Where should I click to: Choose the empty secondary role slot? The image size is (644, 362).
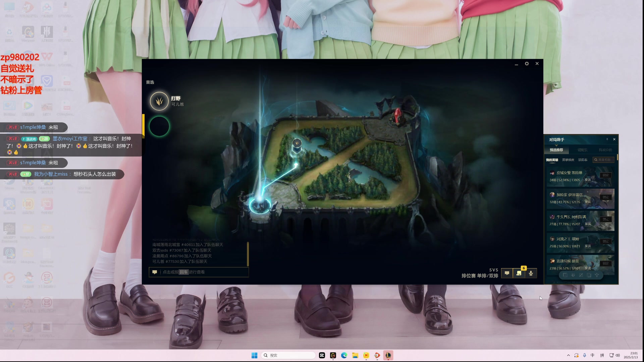[x=159, y=126]
